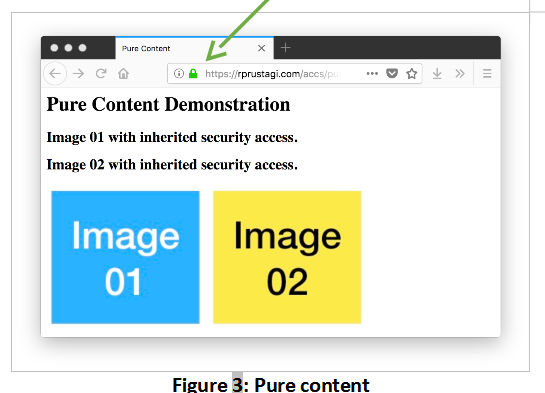Click text 'Image 01 with inherited security access.'

(x=172, y=138)
